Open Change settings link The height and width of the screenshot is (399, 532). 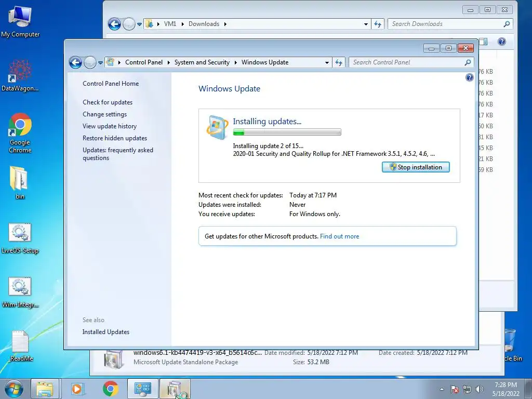click(x=104, y=114)
